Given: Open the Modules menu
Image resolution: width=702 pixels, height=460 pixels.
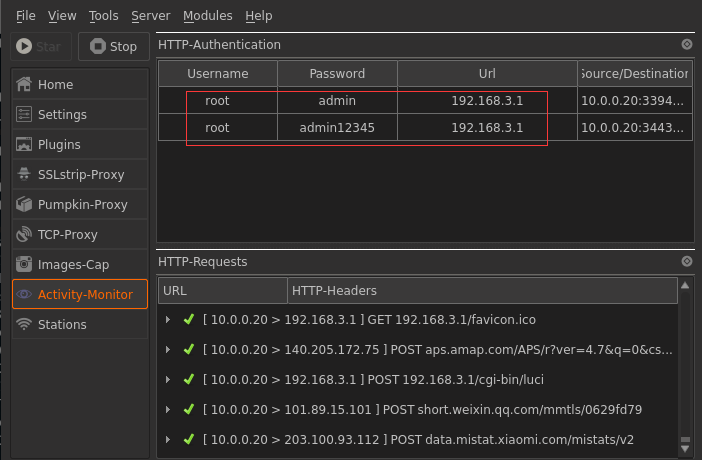Looking at the screenshot, I should (x=207, y=16).
